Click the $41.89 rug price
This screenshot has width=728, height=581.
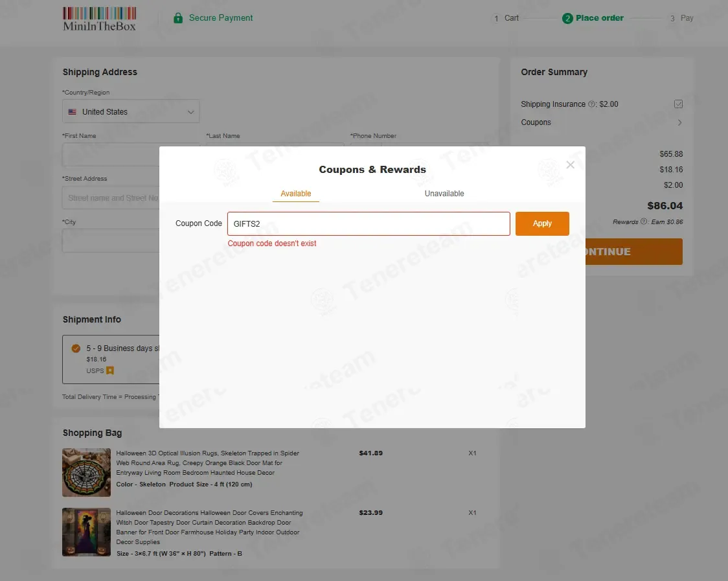click(x=371, y=453)
